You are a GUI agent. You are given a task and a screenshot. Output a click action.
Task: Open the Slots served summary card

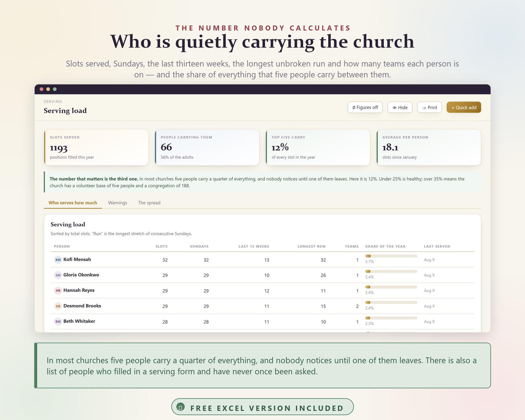(96, 147)
